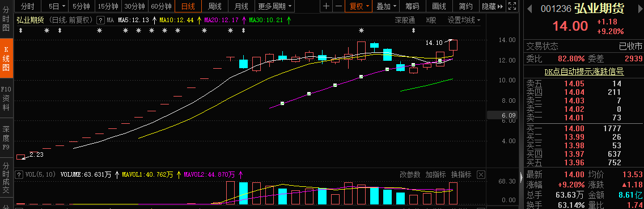The width and height of the screenshot is (644, 209).
Task: Click the MAVOL2:44.870万 readout
Action: 209,174
